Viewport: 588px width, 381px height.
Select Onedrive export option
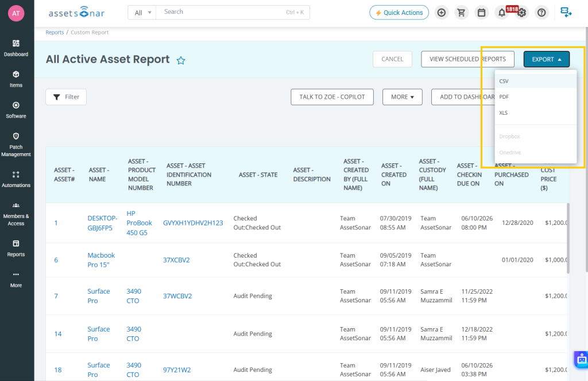(536, 153)
